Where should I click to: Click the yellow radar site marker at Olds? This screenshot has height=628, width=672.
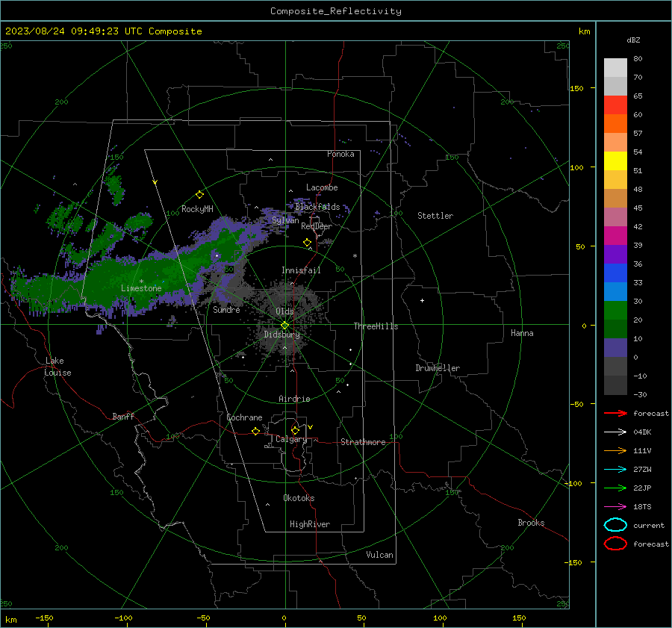pos(284,326)
